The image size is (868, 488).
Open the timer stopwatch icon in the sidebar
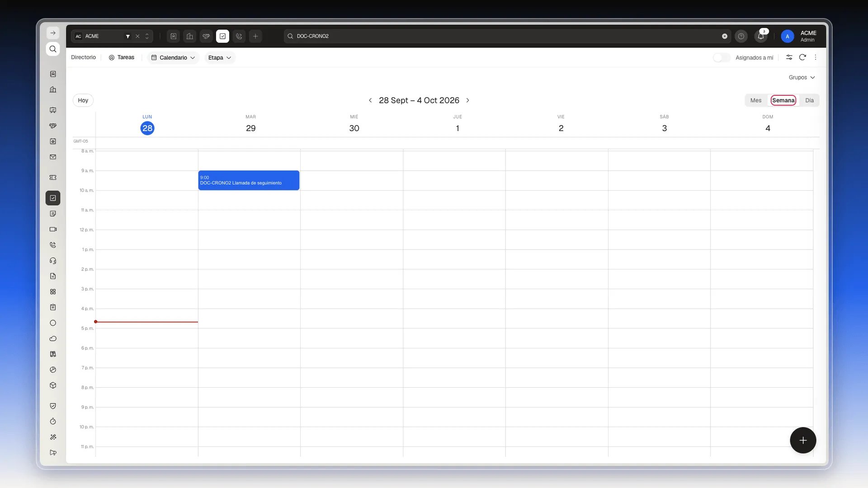53,421
